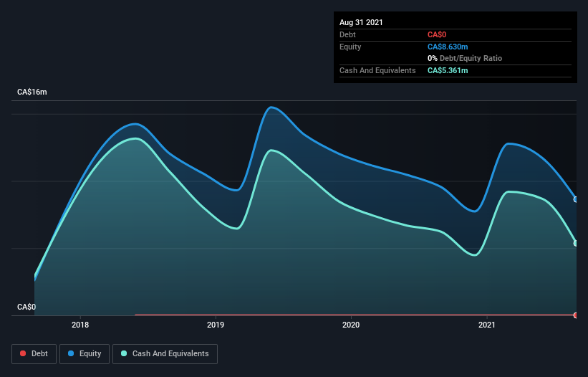
Task: Click the red CA$0 debt value
Action: pyautogui.click(x=437, y=35)
